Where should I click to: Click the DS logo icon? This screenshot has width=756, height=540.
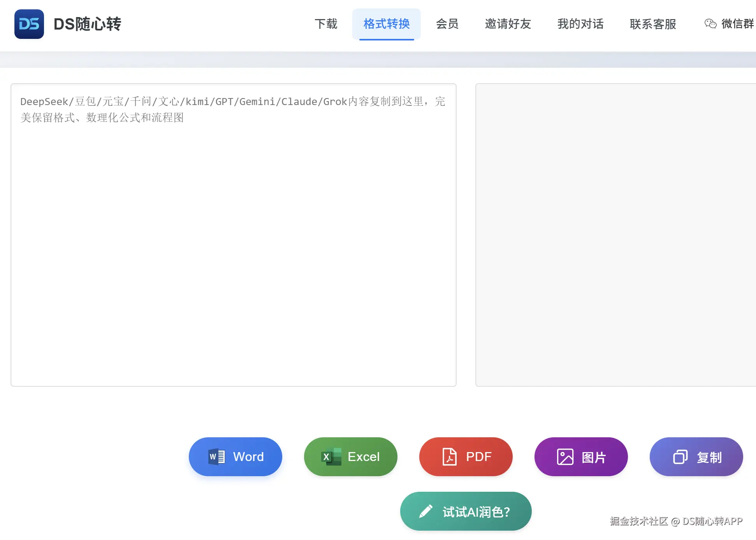29,24
